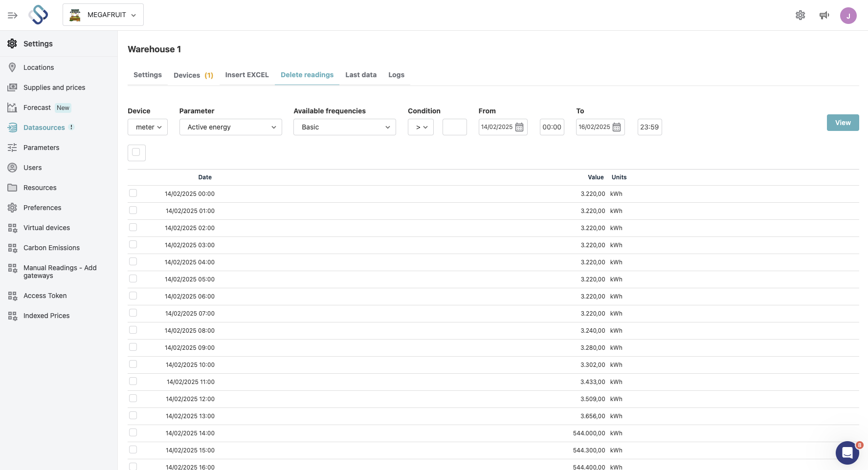
Task: Open the settings gear in the top bar
Action: (800, 15)
